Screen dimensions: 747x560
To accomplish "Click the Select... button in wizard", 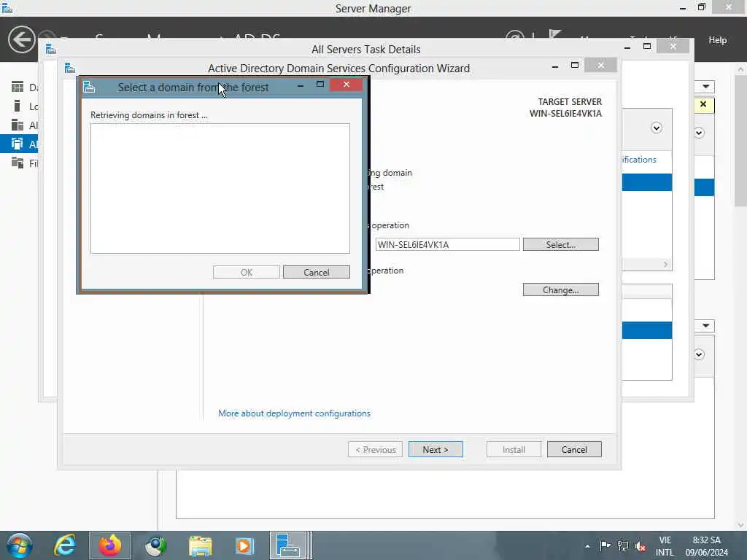I will (x=561, y=245).
